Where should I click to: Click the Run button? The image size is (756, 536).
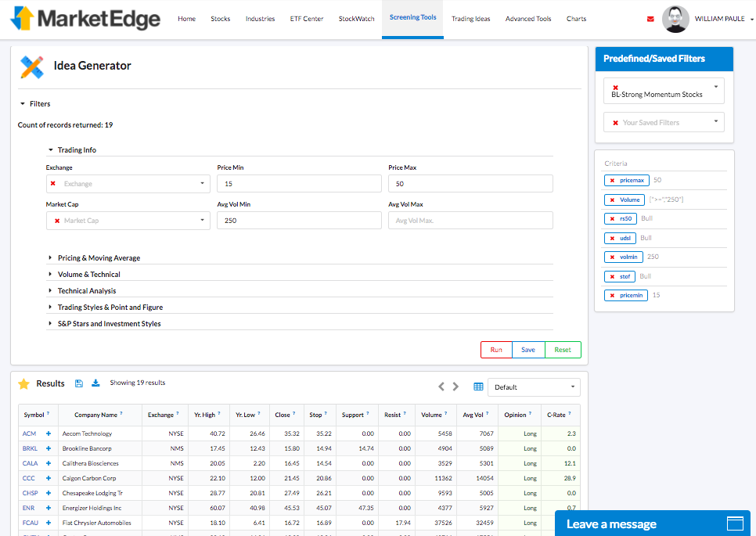(x=496, y=350)
